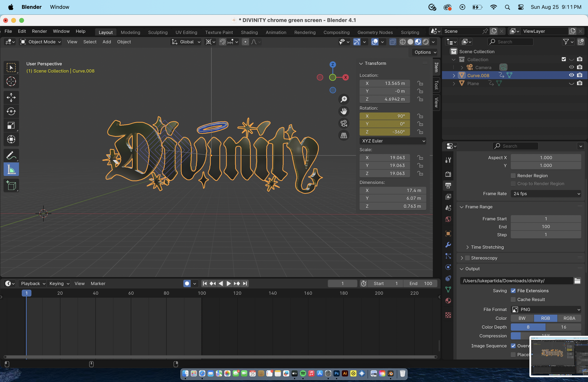This screenshot has width=588, height=382.
Task: Open the Frame Rate 24 fps dropdown
Action: (x=546, y=194)
